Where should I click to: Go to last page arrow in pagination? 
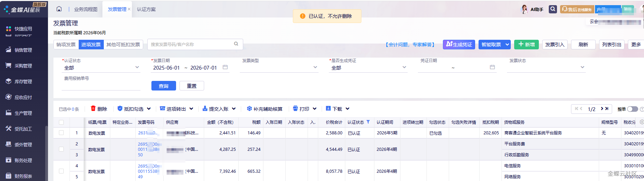tap(607, 109)
